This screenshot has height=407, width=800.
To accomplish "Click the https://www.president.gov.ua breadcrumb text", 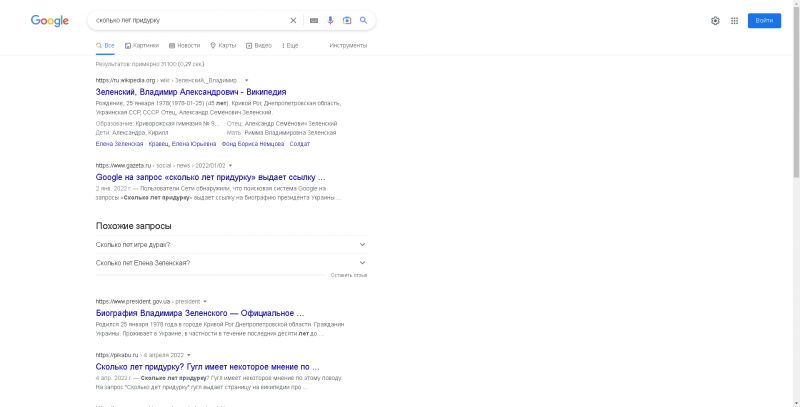I will pos(133,301).
